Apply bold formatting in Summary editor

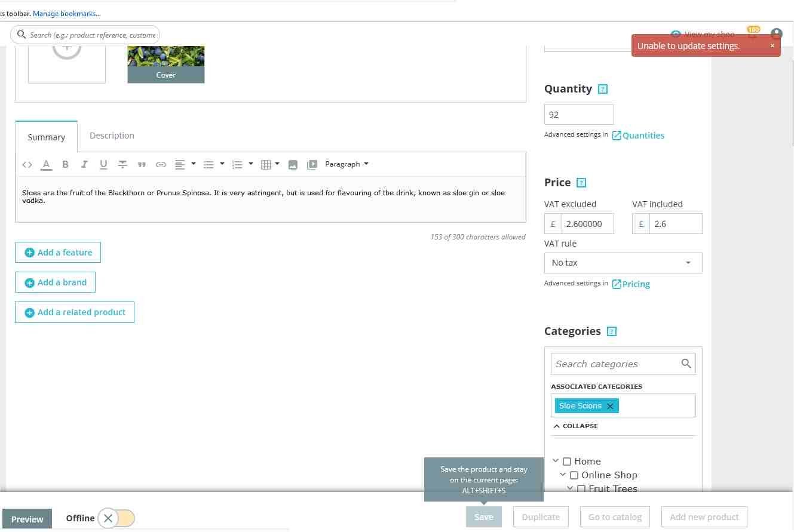[x=66, y=165]
